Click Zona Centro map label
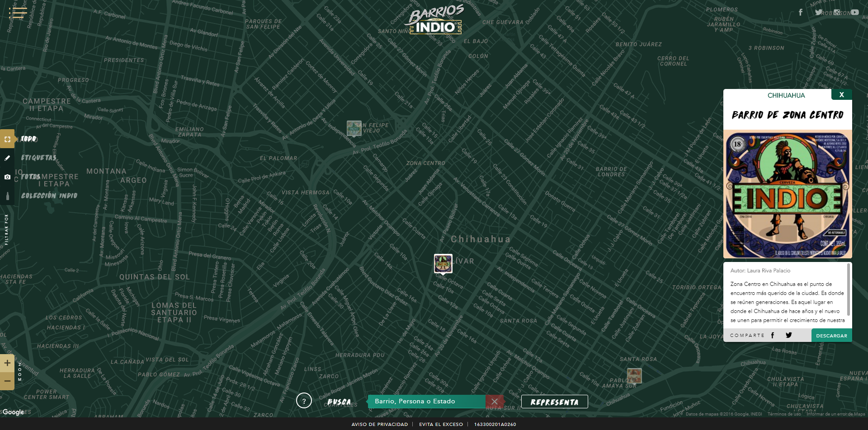 coord(425,163)
